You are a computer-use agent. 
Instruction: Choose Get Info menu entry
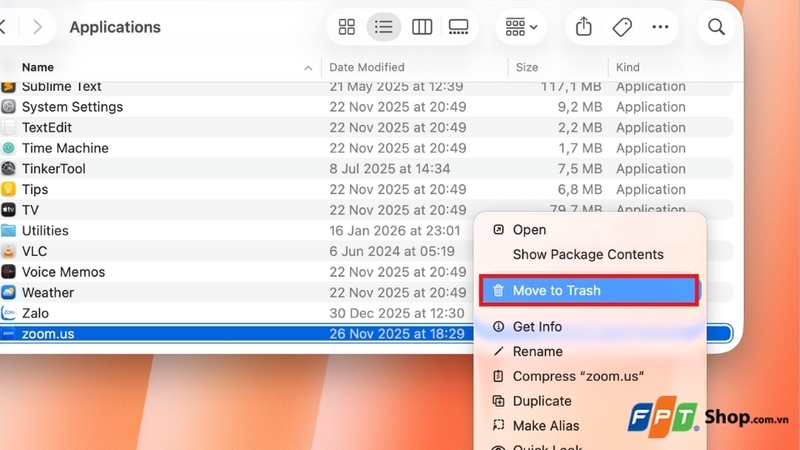pyautogui.click(x=590, y=327)
